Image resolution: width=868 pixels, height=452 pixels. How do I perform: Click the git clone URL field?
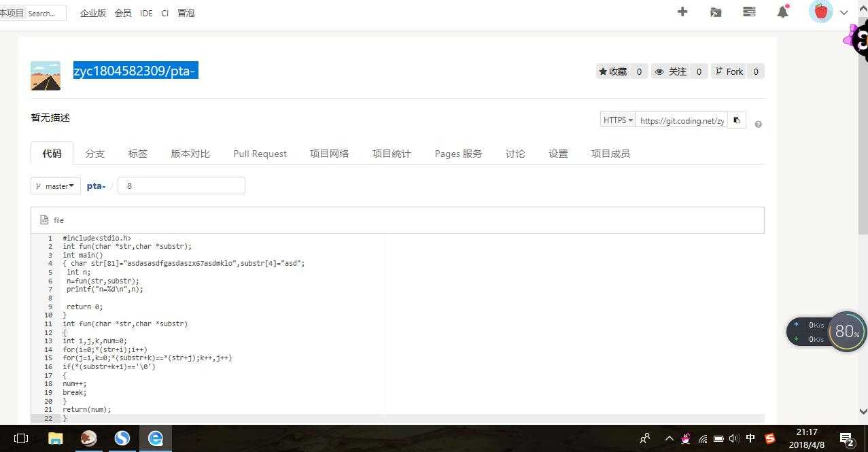(681, 120)
